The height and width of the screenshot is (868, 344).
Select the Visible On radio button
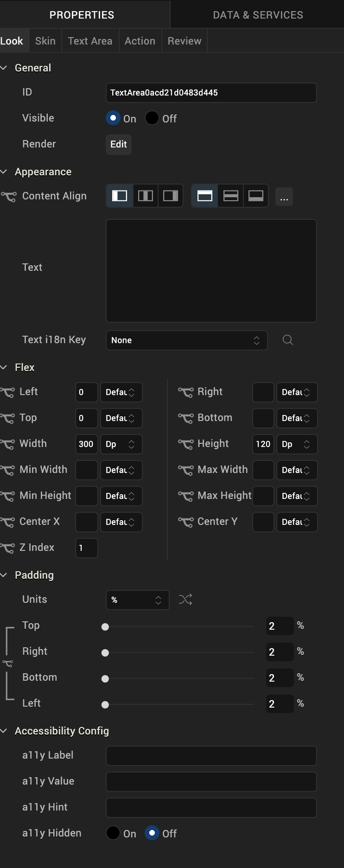coord(113,118)
